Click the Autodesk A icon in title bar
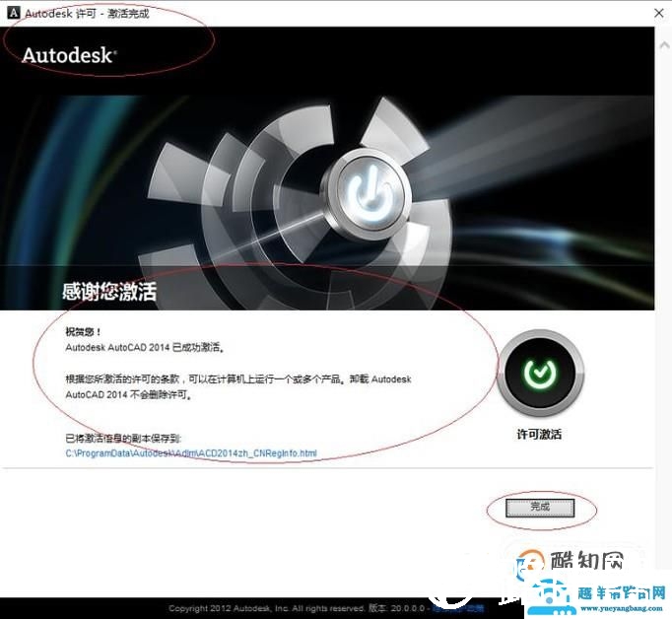This screenshot has height=619, width=672. 13,13
